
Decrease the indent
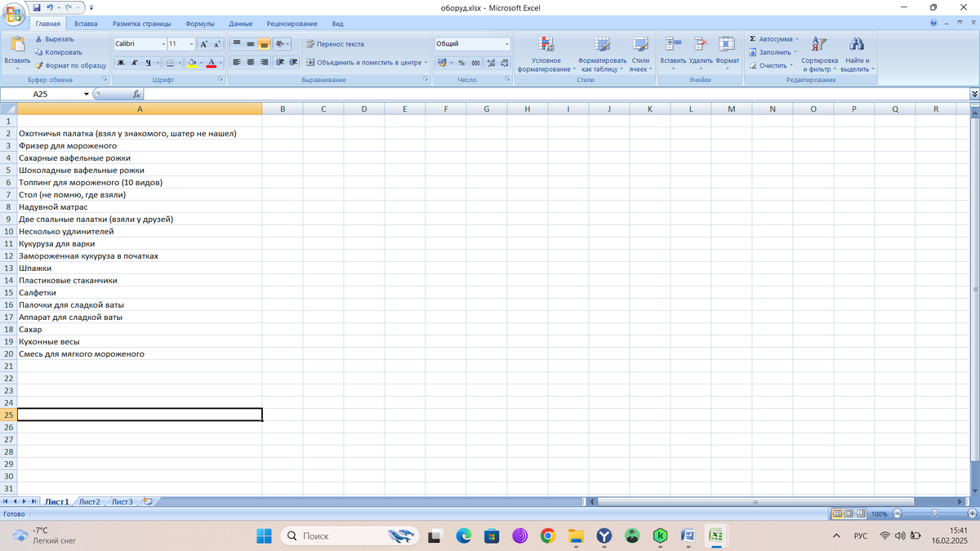281,62
